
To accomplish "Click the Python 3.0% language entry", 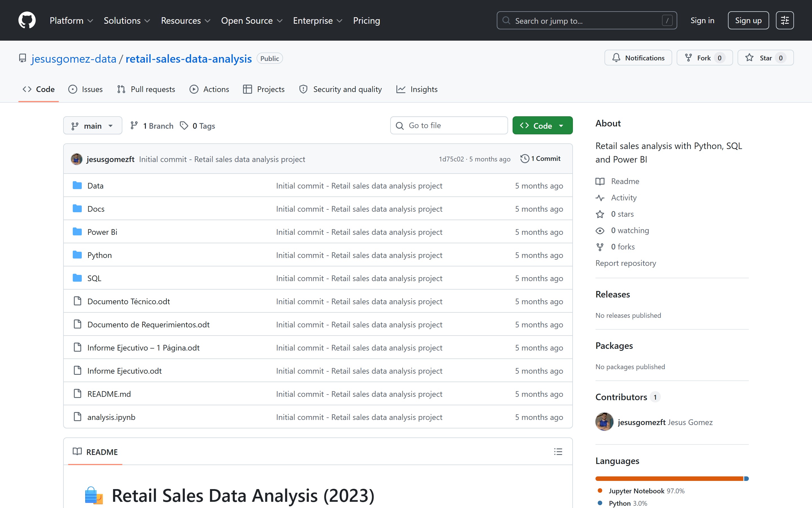I will 623,503.
